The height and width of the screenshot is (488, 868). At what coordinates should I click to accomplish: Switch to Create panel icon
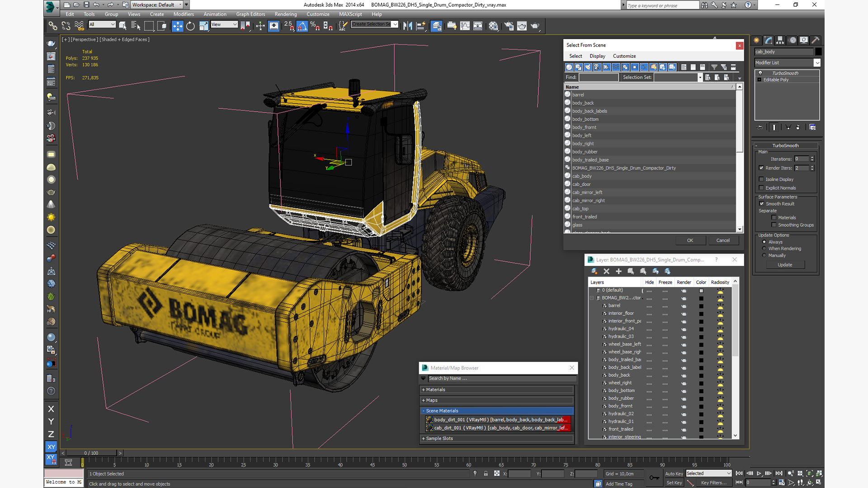click(757, 40)
